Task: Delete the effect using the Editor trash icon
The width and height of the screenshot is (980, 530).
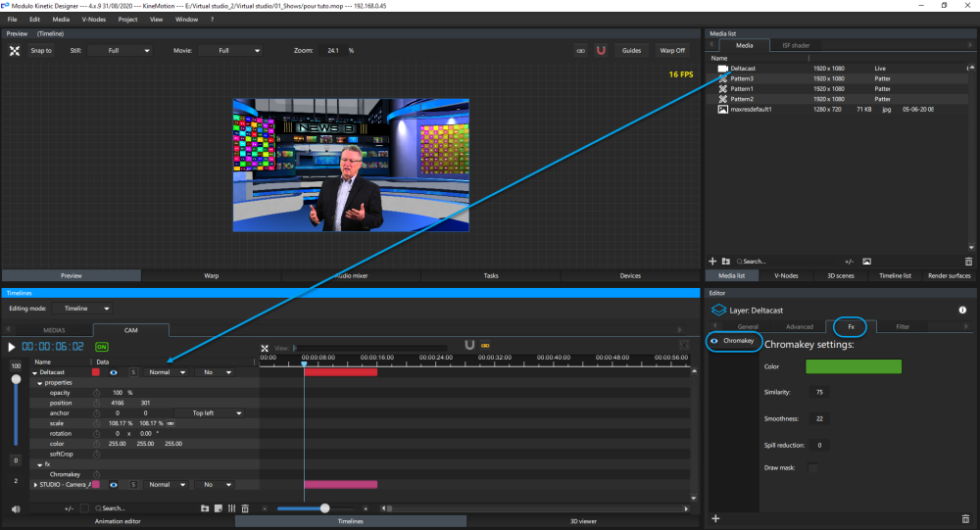Action: [966, 518]
